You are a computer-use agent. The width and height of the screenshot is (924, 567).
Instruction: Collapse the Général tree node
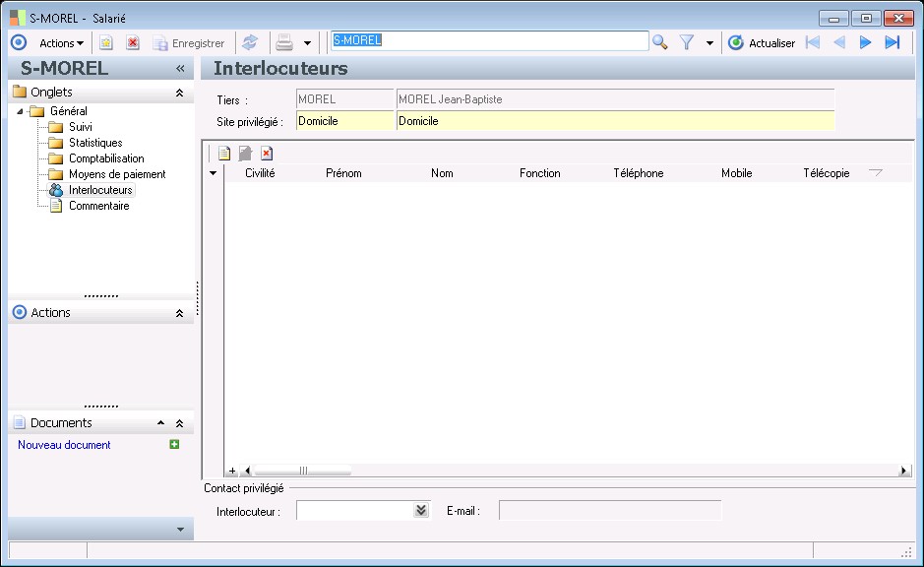(x=20, y=111)
